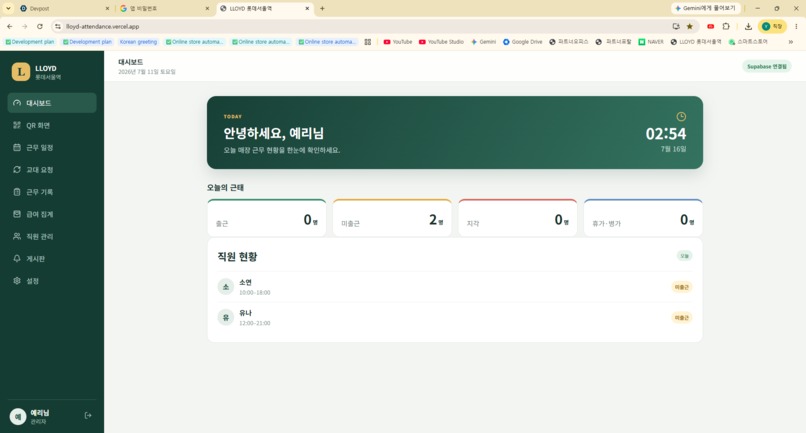The width and height of the screenshot is (806, 433).
Task: Open the extensions puzzle icon
Action: pos(726,26)
